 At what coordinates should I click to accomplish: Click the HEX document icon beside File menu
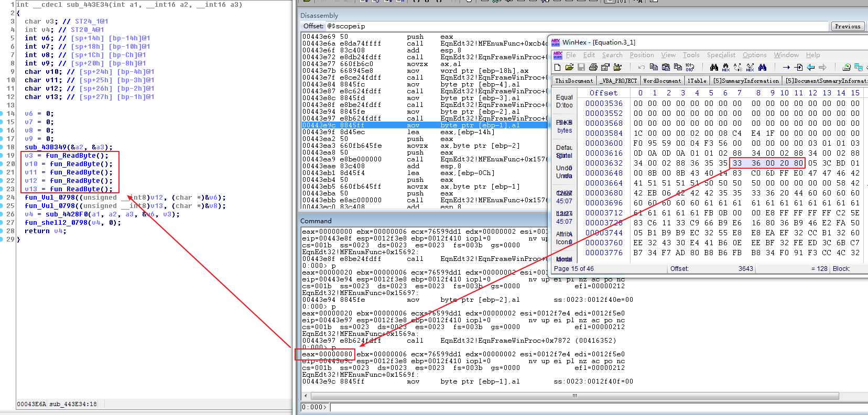point(558,55)
